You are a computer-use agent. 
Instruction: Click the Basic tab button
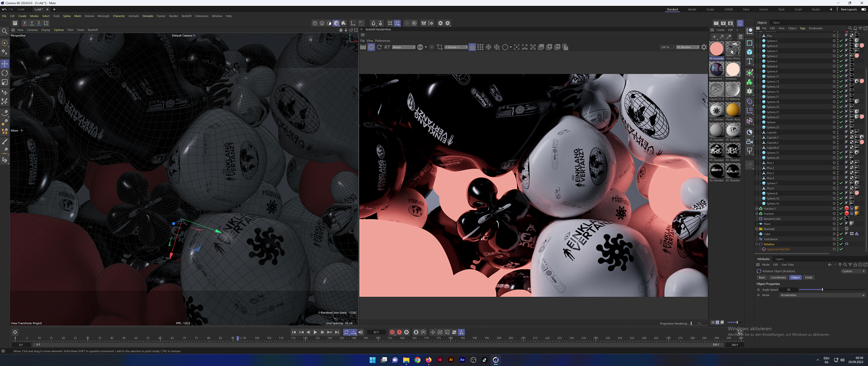[762, 277]
